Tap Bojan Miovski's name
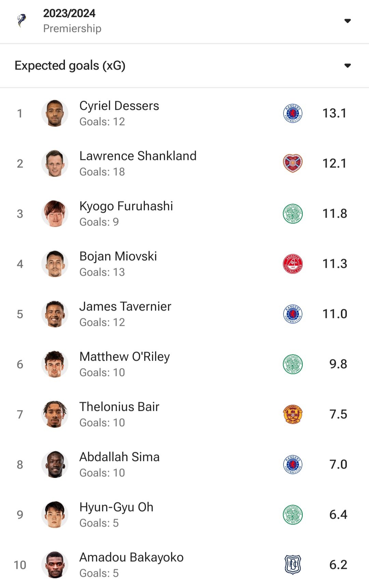 click(118, 256)
